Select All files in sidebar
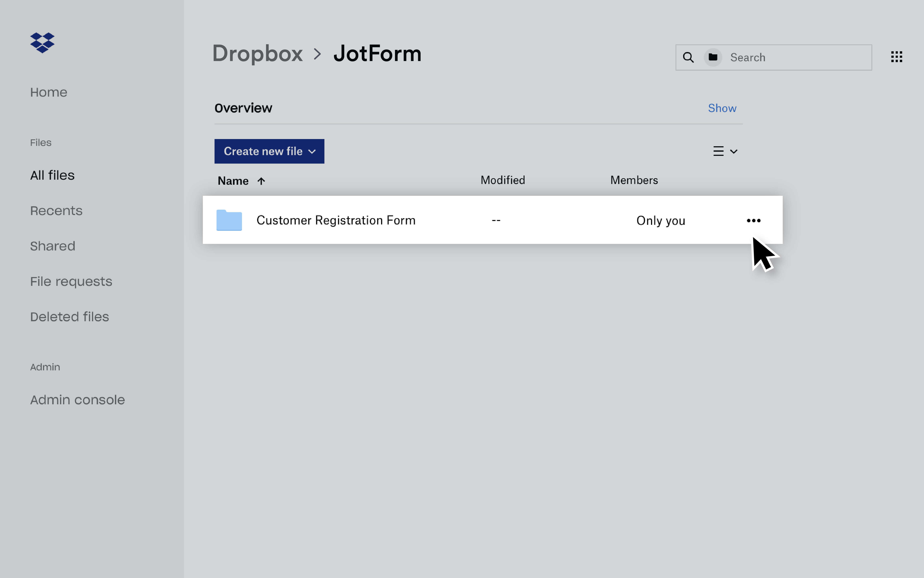The width and height of the screenshot is (924, 578). (52, 175)
